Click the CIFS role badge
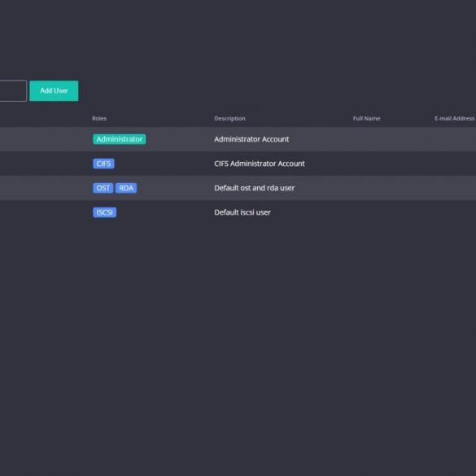 point(103,164)
